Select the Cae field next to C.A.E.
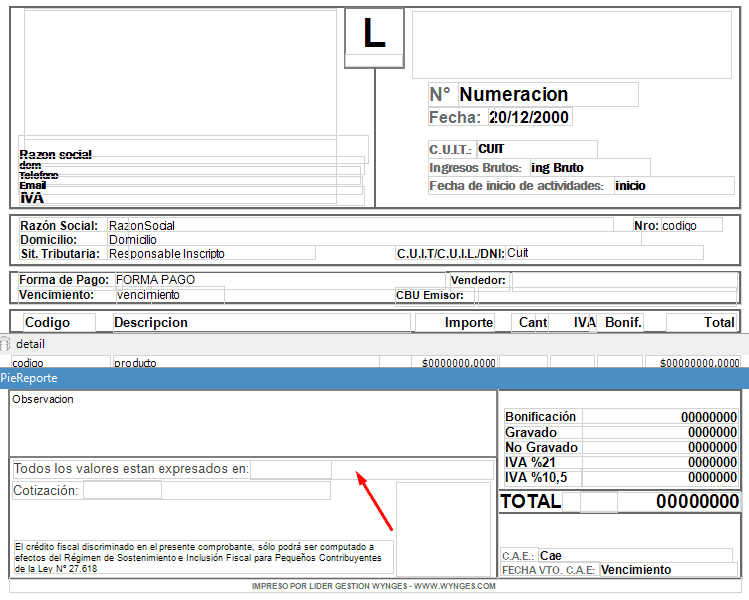The image size is (749, 600). [x=634, y=555]
